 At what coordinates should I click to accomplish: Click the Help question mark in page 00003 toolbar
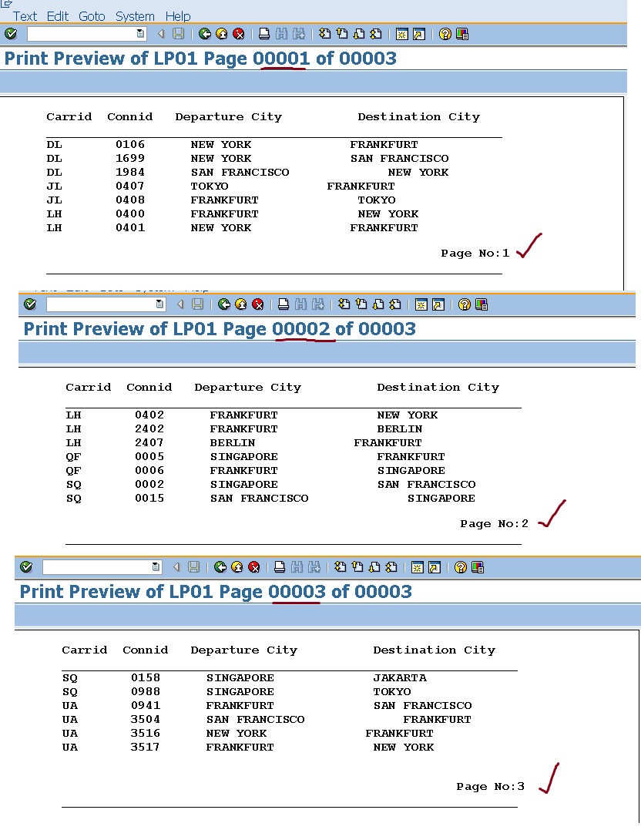460,567
